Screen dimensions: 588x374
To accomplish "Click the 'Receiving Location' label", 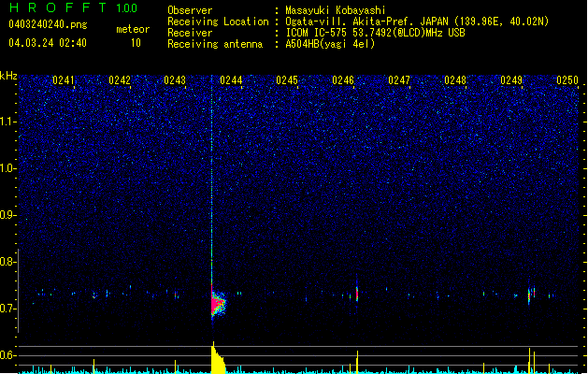I will point(218,22).
